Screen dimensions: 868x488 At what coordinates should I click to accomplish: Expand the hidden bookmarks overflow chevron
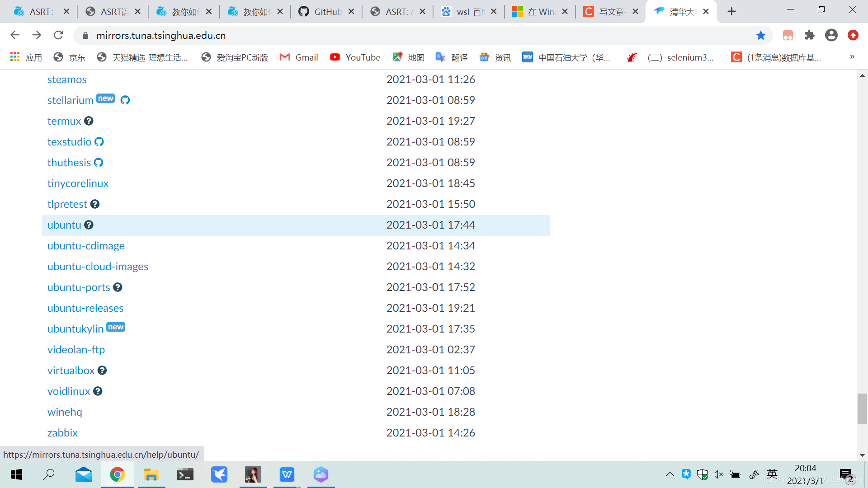pos(852,57)
